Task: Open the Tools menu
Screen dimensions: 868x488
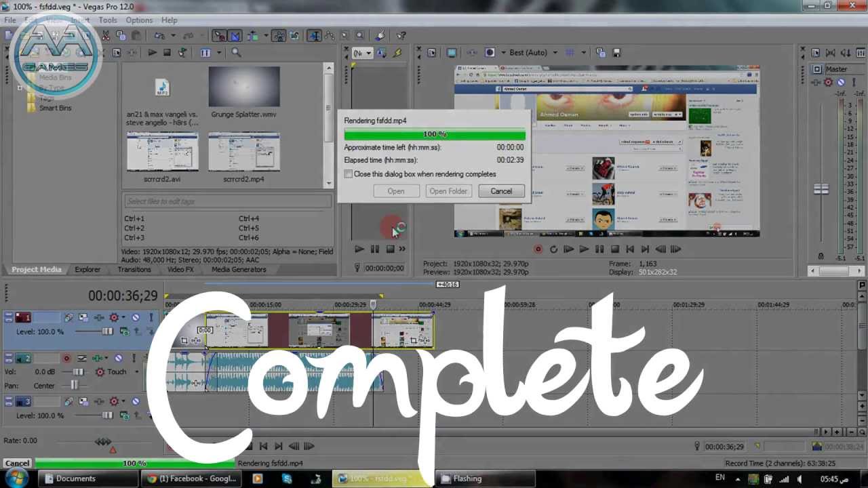Action: click(x=108, y=20)
